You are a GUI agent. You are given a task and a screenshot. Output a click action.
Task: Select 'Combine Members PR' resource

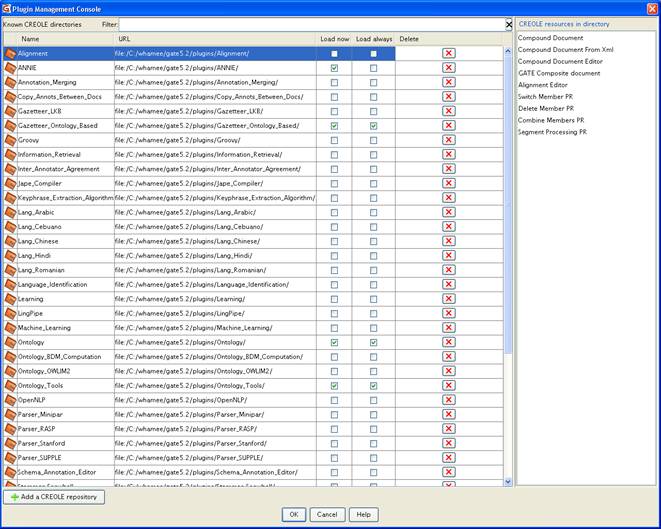click(551, 120)
